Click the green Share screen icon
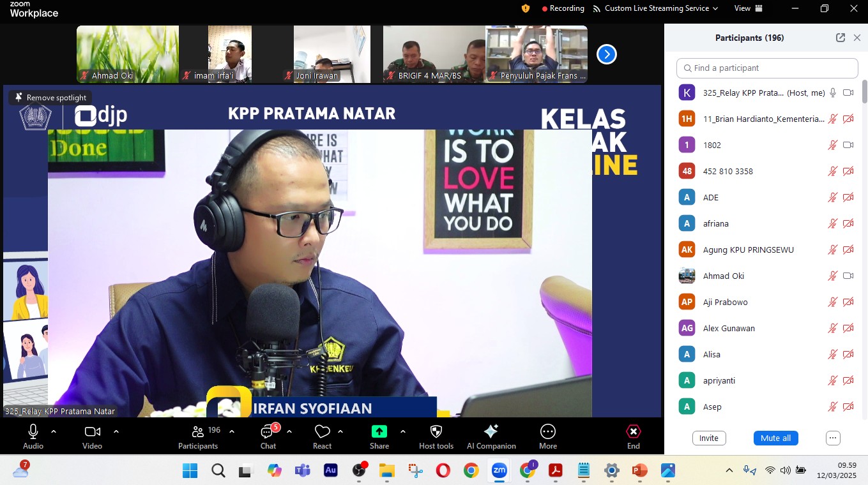Viewport: 868px width, 485px height. click(379, 431)
